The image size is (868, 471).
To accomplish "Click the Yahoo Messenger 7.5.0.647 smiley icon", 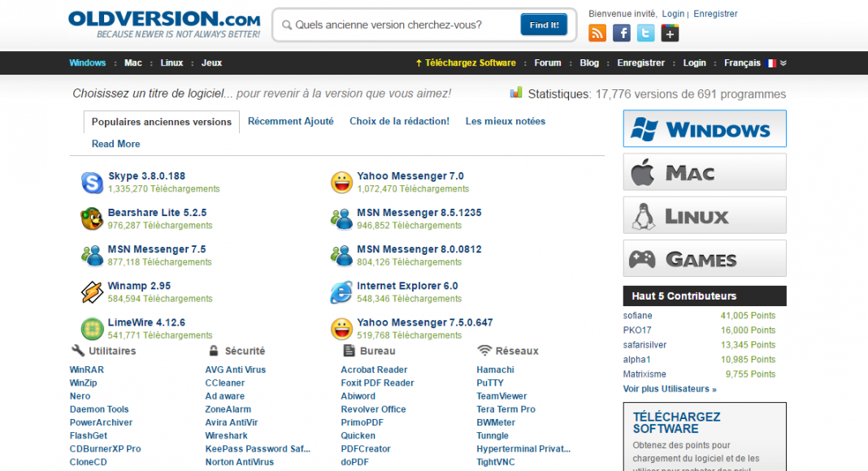I will click(x=341, y=329).
